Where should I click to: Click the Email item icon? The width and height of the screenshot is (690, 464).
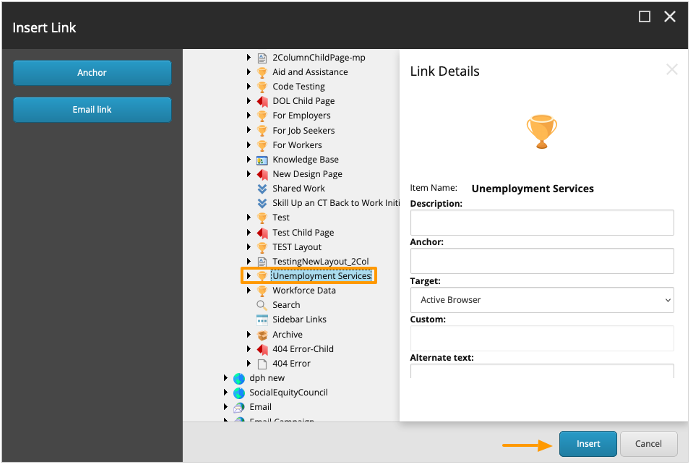(x=239, y=408)
